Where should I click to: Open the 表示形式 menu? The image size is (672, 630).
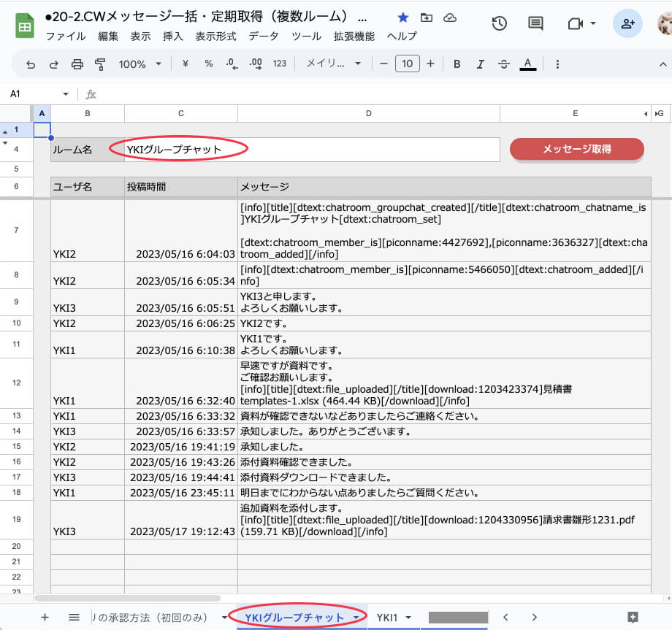tap(215, 37)
